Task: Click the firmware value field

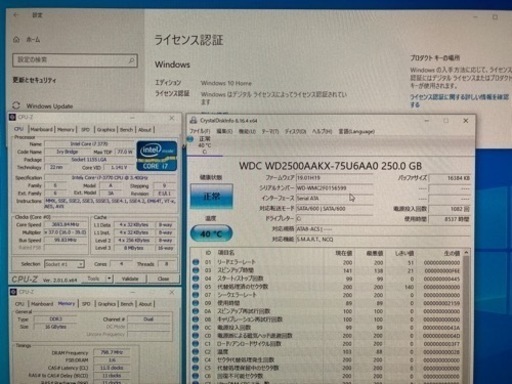Action: click(x=334, y=178)
